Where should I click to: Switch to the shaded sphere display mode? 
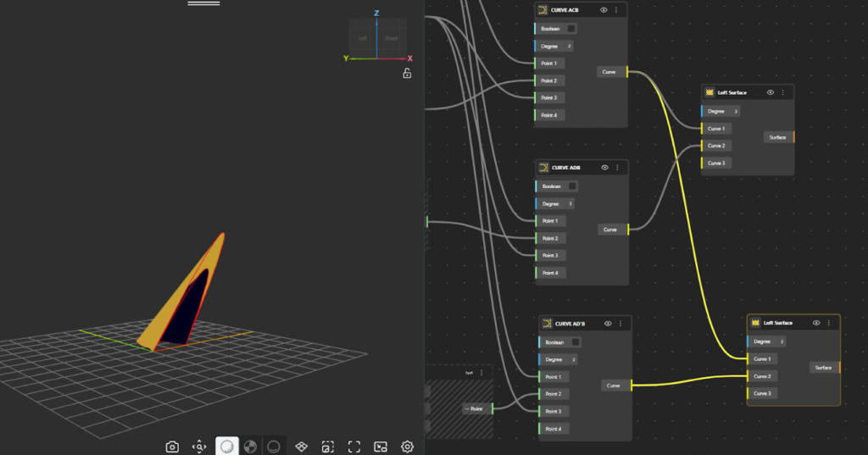226,447
